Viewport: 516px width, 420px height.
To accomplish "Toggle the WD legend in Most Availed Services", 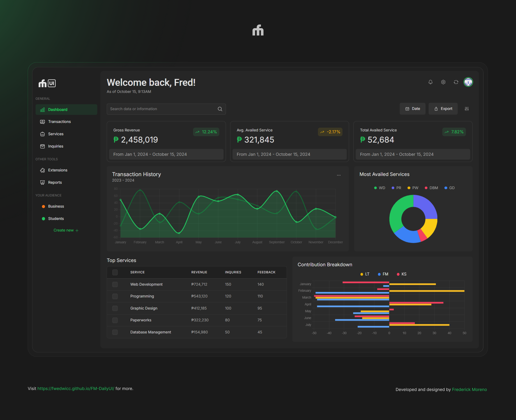I will tap(380, 188).
